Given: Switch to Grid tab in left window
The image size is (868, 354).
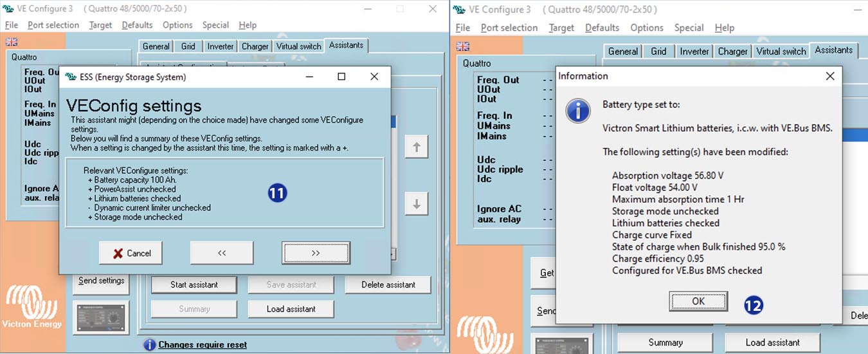Looking at the screenshot, I should point(188,46).
